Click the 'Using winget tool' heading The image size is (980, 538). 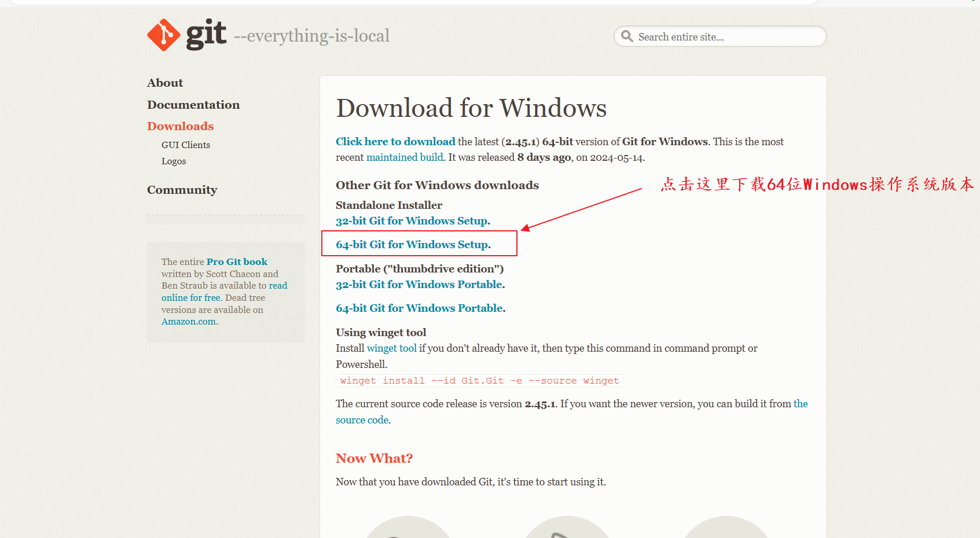click(x=381, y=333)
